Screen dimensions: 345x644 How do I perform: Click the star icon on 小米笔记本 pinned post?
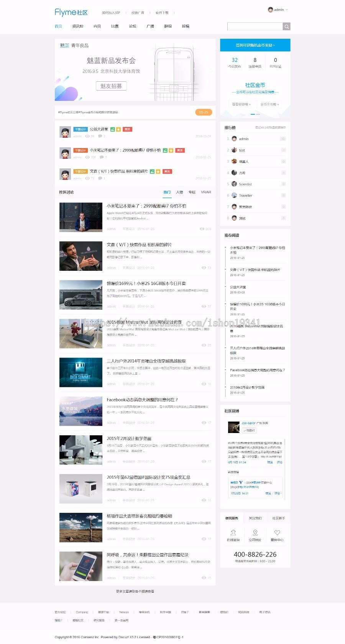coord(171,150)
